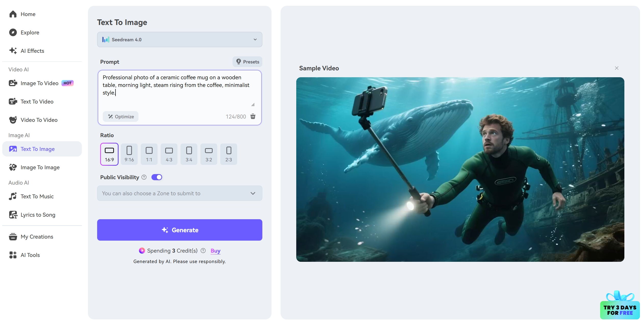Open the Zone submission dropdown
This screenshot has height=325, width=644.
click(179, 193)
